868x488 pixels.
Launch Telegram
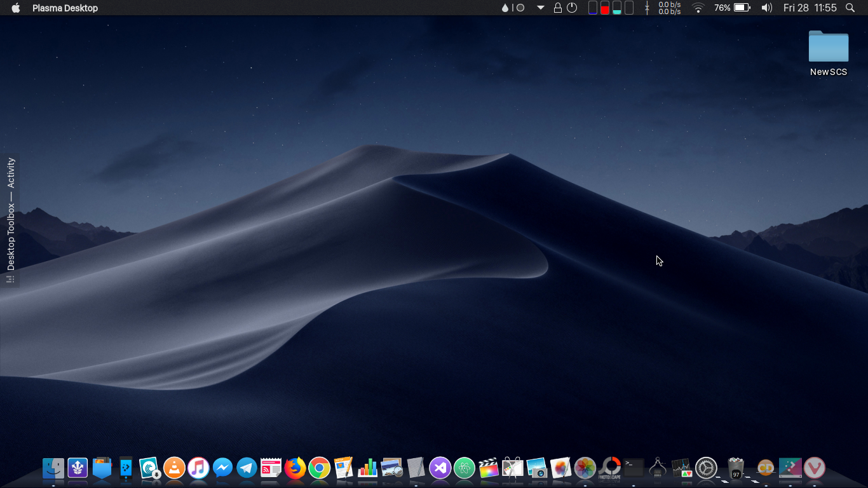[x=247, y=468]
